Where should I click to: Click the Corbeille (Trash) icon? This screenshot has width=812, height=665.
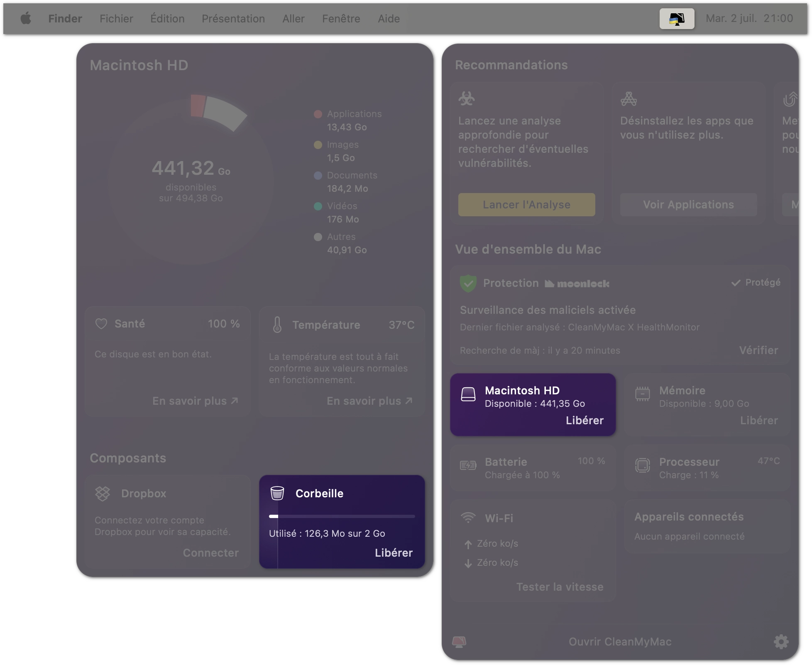277,493
